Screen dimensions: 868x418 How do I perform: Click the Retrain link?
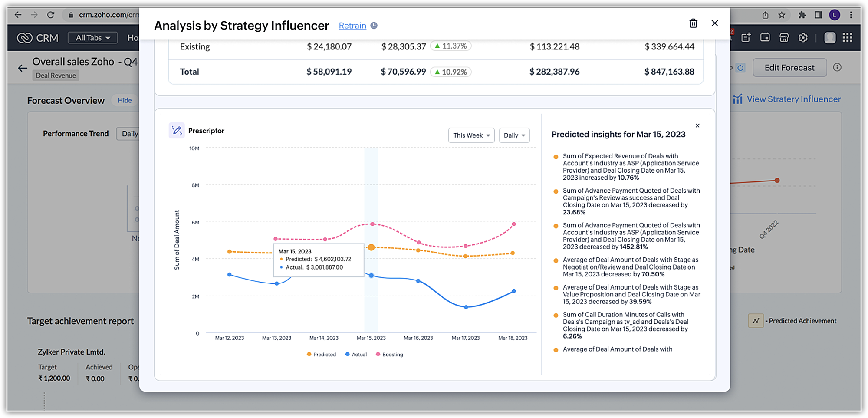[352, 26]
